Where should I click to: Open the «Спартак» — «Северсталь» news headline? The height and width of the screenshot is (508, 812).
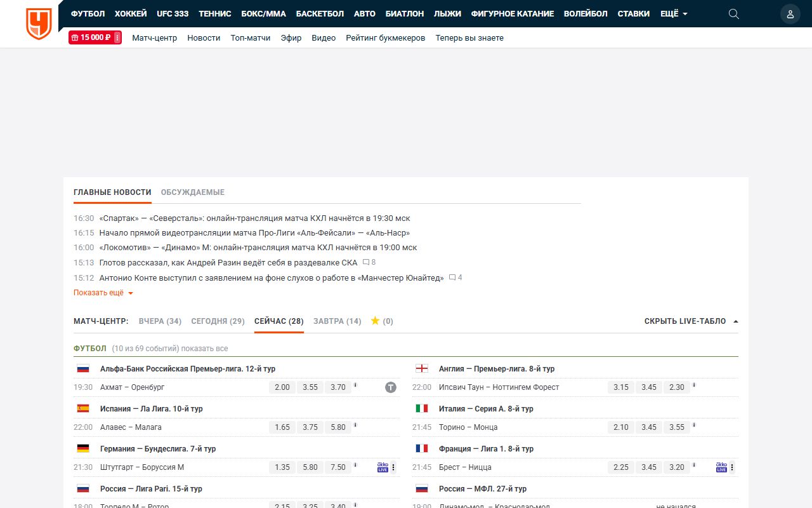[255, 218]
